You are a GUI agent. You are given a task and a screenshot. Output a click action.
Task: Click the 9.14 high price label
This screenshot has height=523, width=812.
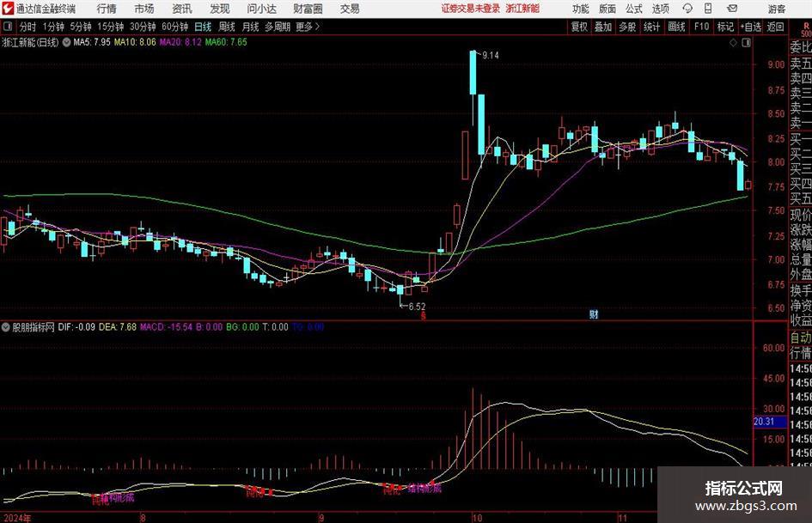click(491, 56)
